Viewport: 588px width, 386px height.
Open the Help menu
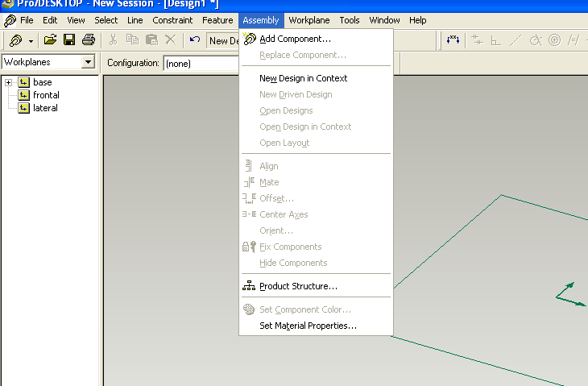(418, 20)
